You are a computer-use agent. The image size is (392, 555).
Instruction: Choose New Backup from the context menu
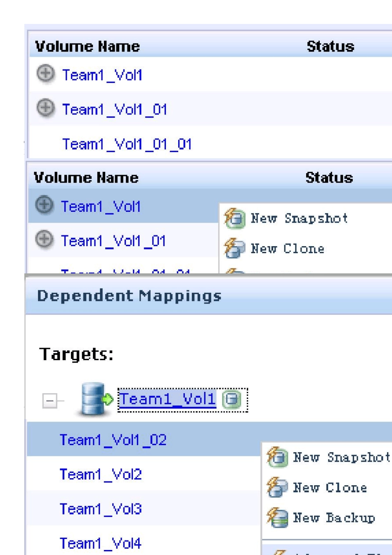(x=321, y=518)
